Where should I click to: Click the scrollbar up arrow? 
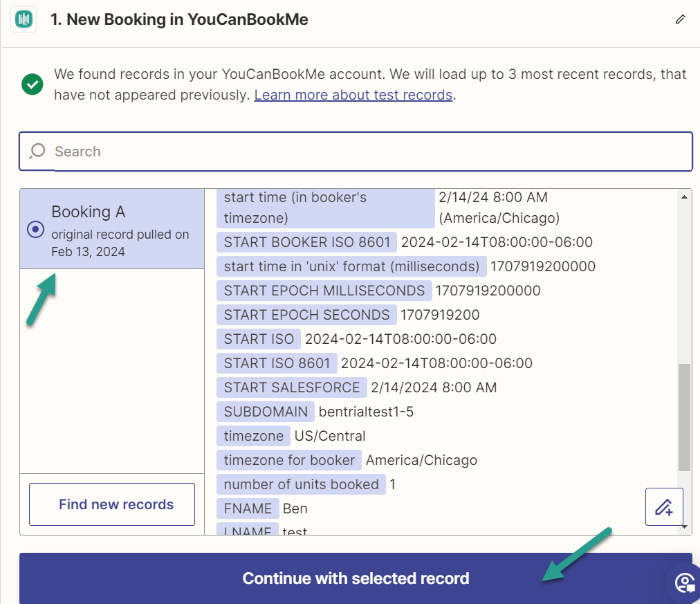coord(684,197)
